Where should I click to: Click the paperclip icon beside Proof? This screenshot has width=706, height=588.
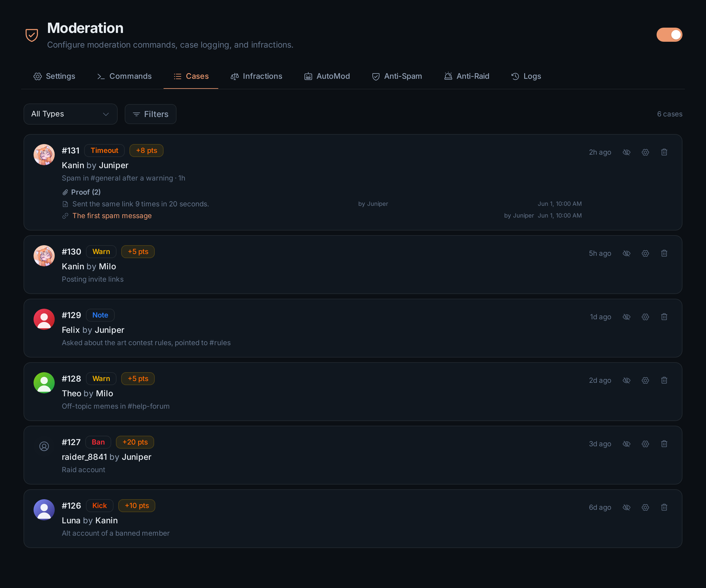click(x=65, y=192)
